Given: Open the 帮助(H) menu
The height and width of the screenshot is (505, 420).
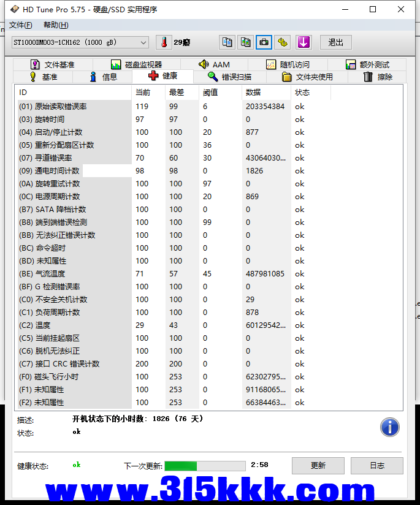Looking at the screenshot, I should click(56, 25).
